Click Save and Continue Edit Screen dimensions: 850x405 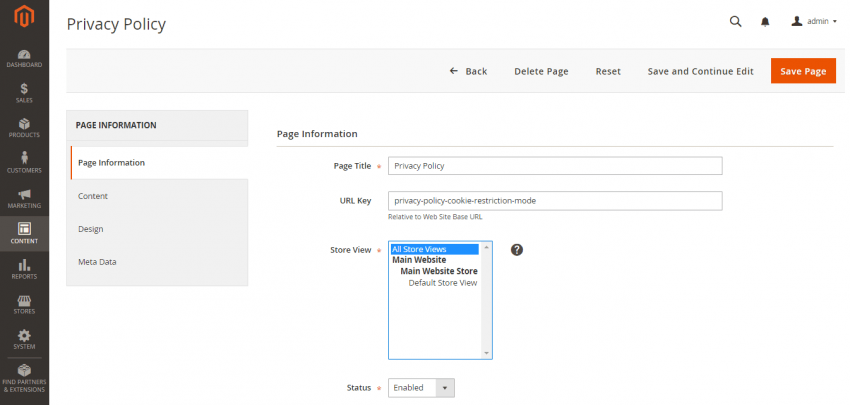click(x=700, y=71)
